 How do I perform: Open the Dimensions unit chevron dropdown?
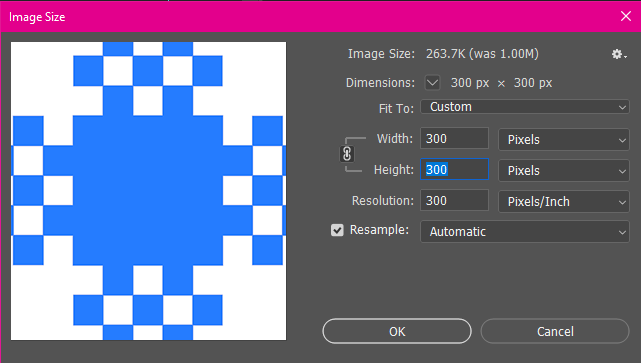tap(432, 83)
